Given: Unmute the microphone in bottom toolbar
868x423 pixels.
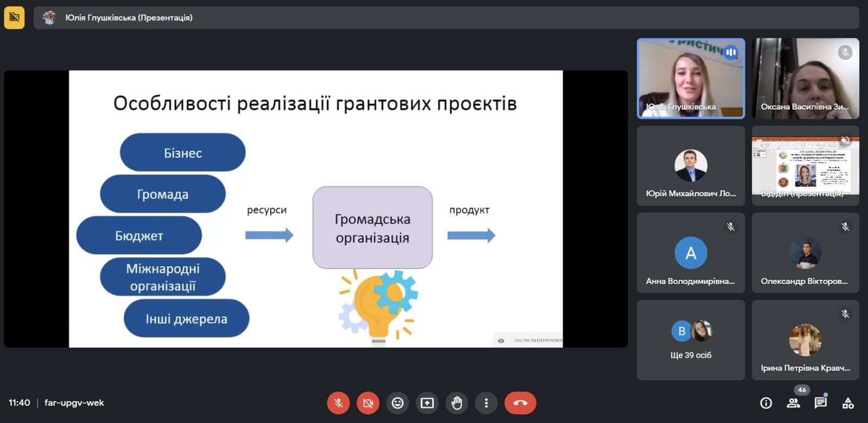Looking at the screenshot, I should tap(338, 403).
